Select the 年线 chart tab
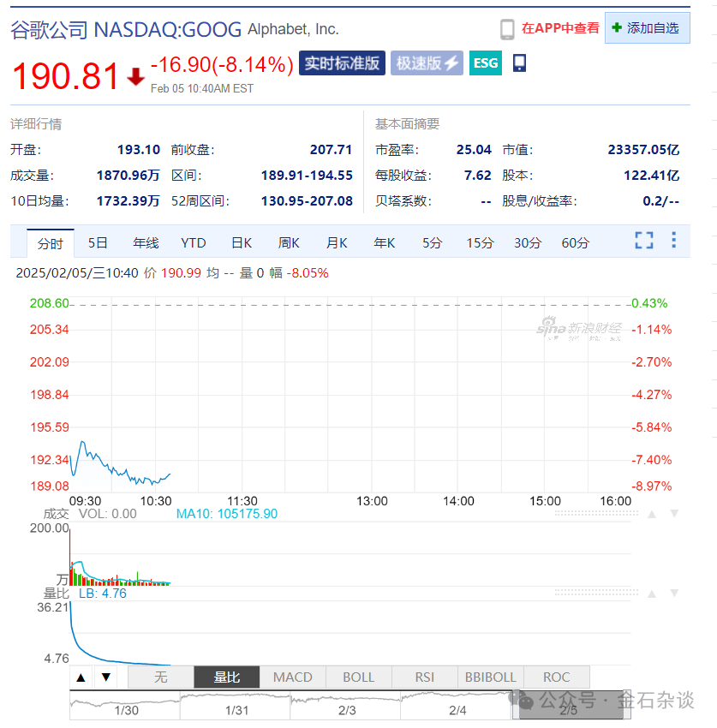 click(x=146, y=243)
